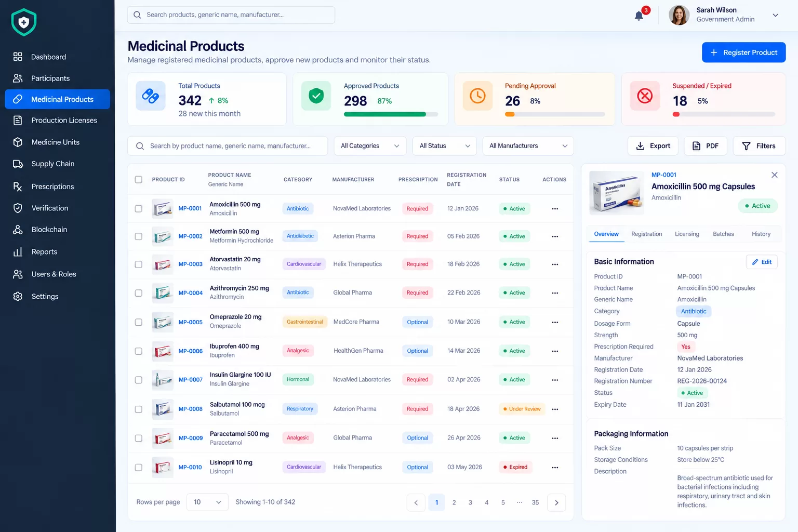Open the All Status filter dropdown
Image resolution: width=798 pixels, height=532 pixels.
tap(445, 146)
